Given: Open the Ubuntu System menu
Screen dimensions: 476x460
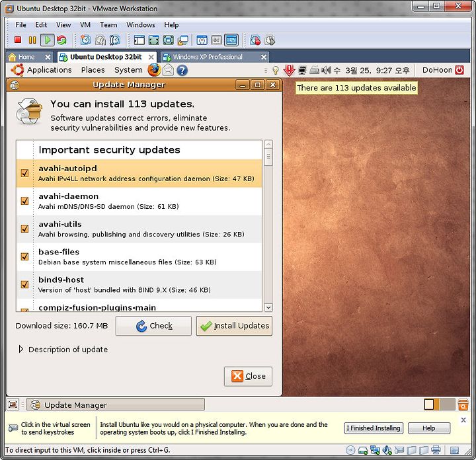Looking at the screenshot, I should tap(128, 70).
